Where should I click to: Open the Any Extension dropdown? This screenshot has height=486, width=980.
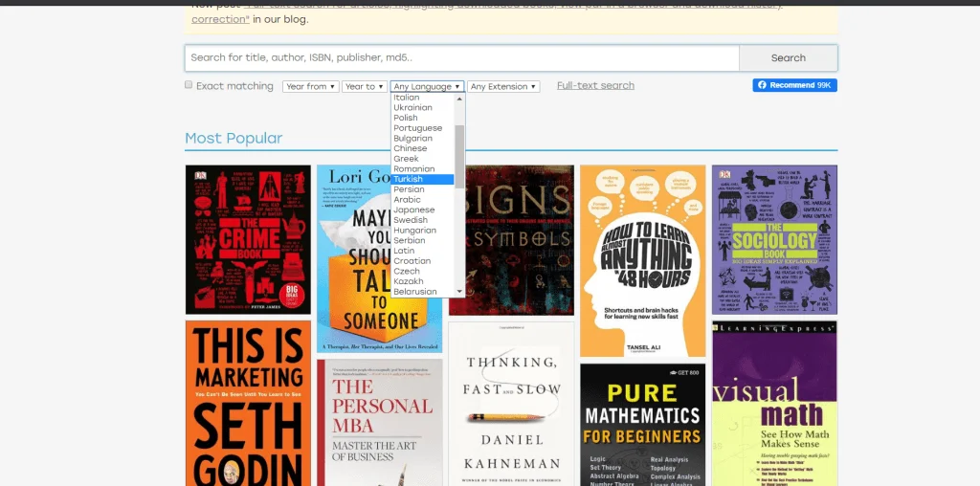[503, 86]
